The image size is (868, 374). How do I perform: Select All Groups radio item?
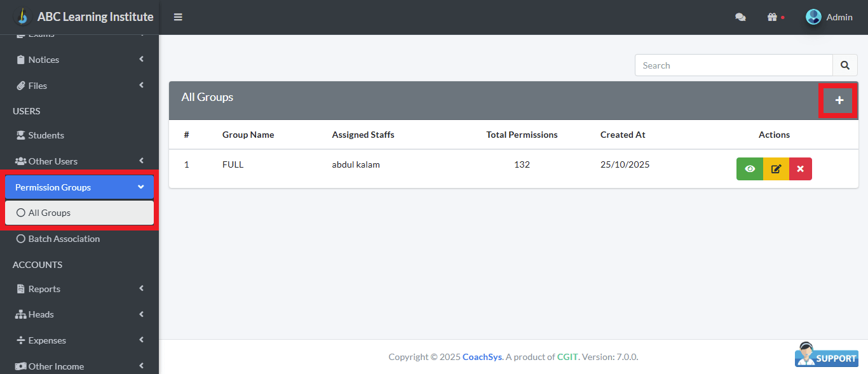21,213
